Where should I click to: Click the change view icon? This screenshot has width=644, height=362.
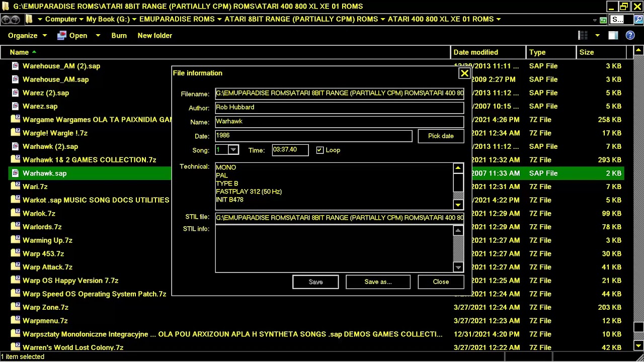point(583,35)
